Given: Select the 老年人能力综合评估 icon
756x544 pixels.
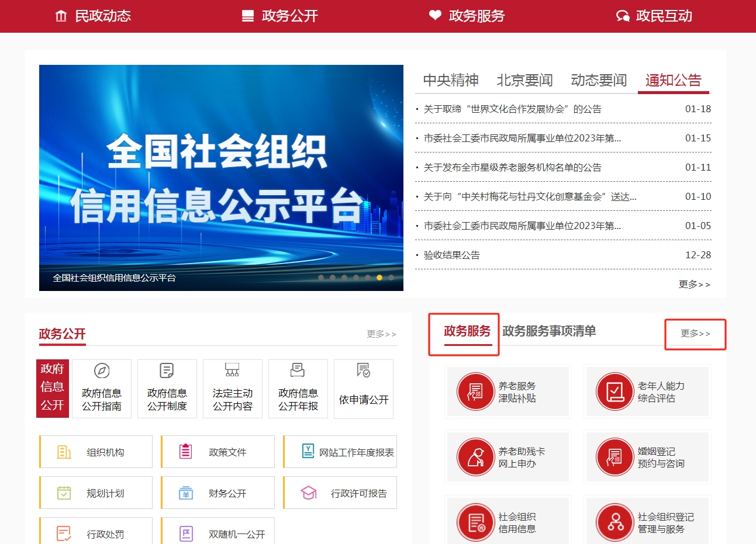Looking at the screenshot, I should (x=647, y=391).
